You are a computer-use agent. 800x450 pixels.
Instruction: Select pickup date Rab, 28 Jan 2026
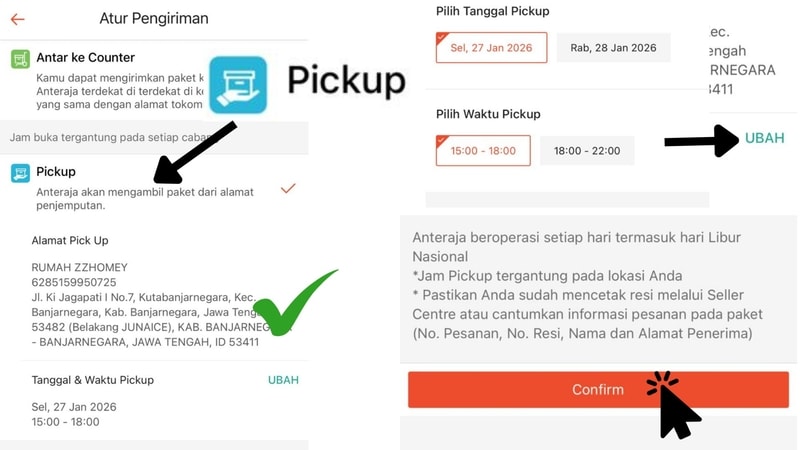tap(613, 47)
